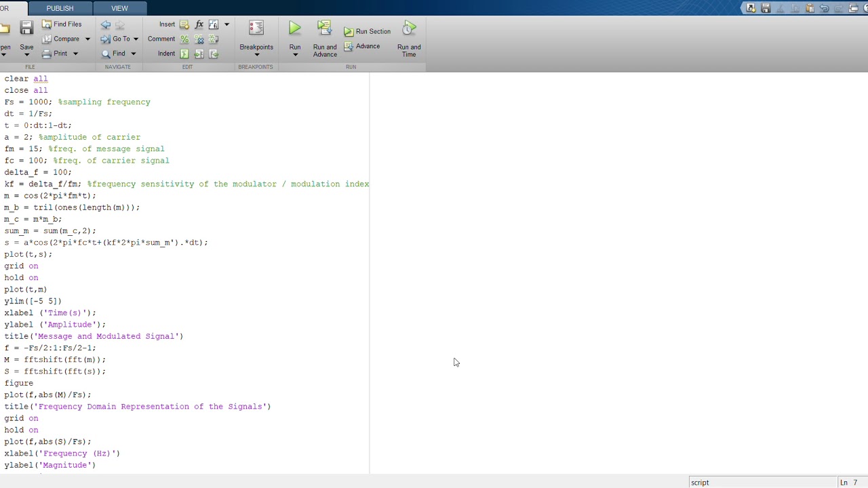Click the navigate Back arrow icon

tap(106, 24)
